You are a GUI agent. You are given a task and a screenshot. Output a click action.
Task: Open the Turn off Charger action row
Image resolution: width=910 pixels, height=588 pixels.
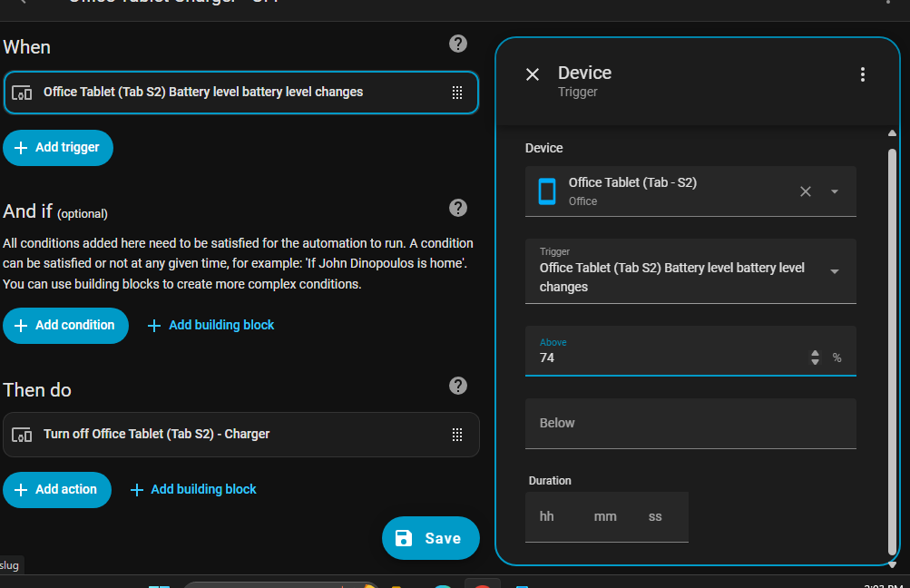tap(240, 434)
